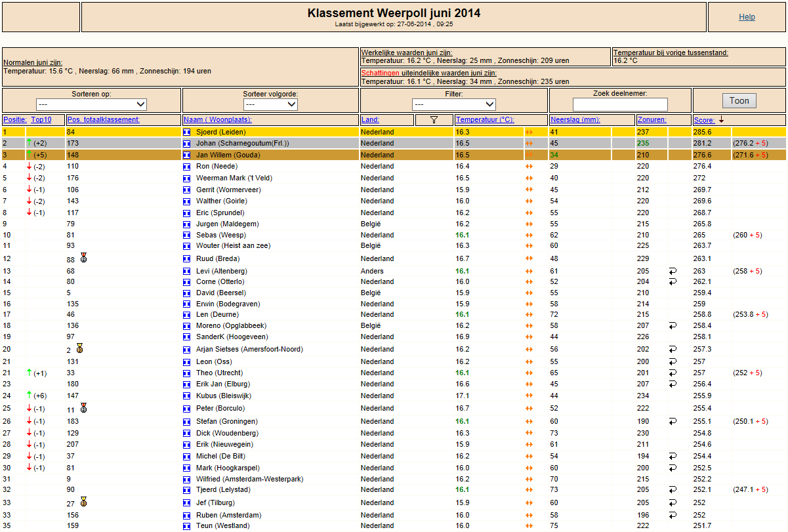The height and width of the screenshot is (532, 788).
Task: Open the Sorteer volgorde dropdown
Action: tap(259, 104)
